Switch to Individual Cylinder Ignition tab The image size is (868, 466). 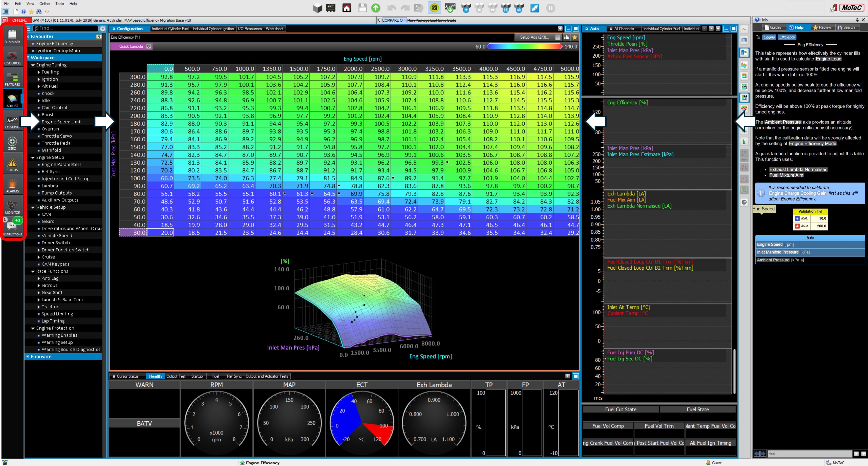(x=213, y=29)
